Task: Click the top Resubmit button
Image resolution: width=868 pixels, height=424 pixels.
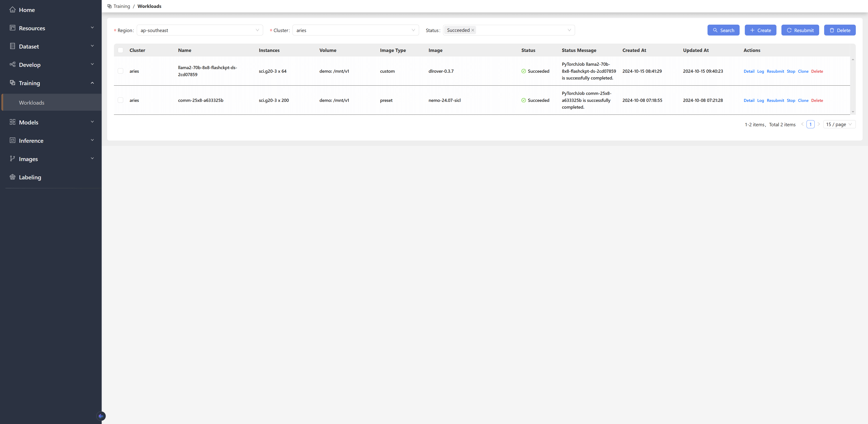Action: coord(800,30)
